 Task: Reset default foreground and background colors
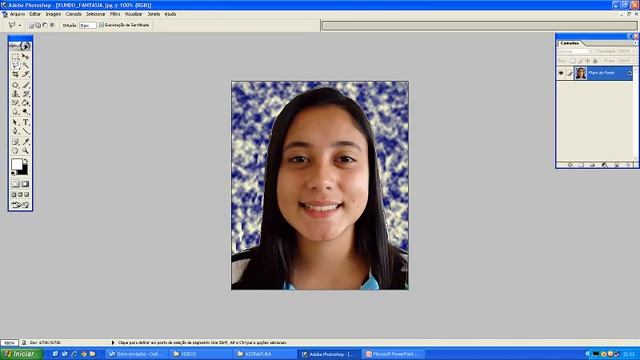pos(13,173)
